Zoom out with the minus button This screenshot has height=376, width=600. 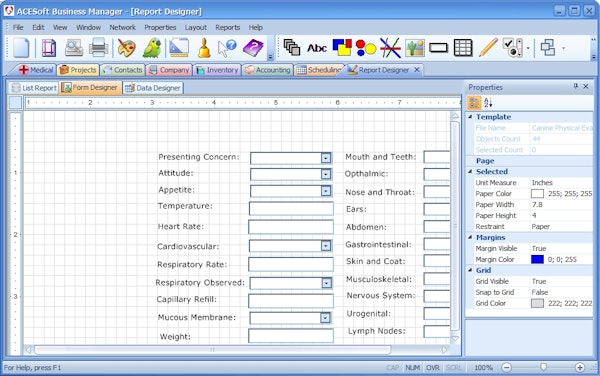(x=506, y=368)
